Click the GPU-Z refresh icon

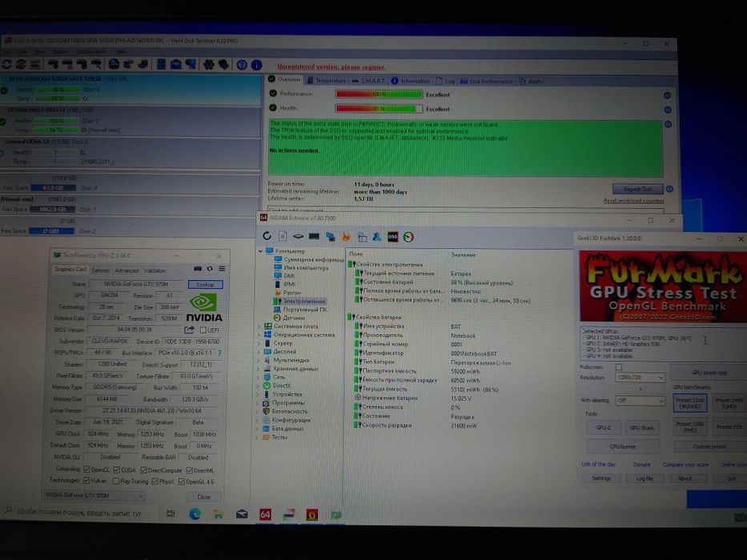click(x=210, y=269)
